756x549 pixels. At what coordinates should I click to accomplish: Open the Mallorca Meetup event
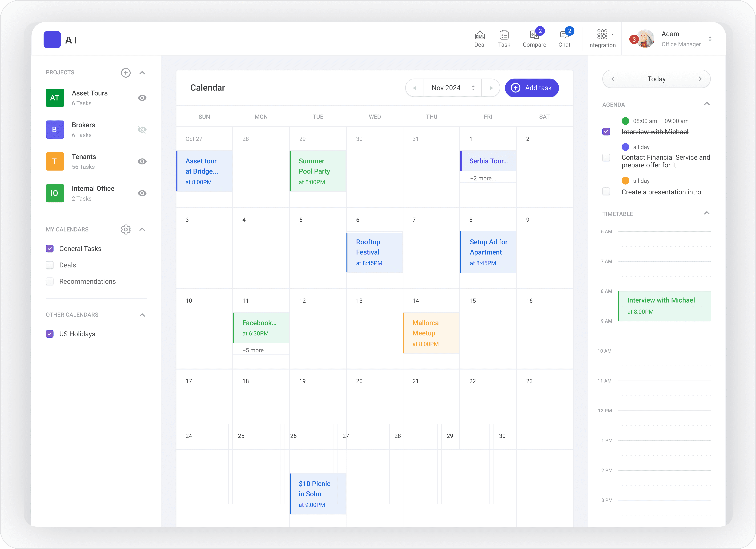coord(431,333)
